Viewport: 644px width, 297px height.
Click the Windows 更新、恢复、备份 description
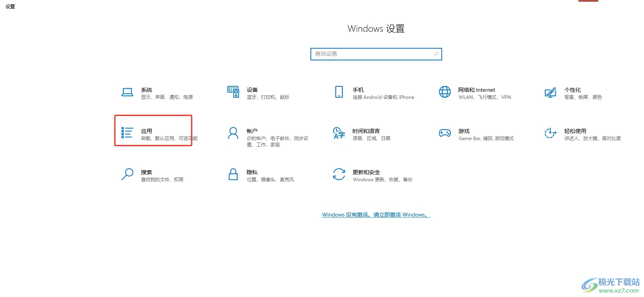(x=383, y=180)
